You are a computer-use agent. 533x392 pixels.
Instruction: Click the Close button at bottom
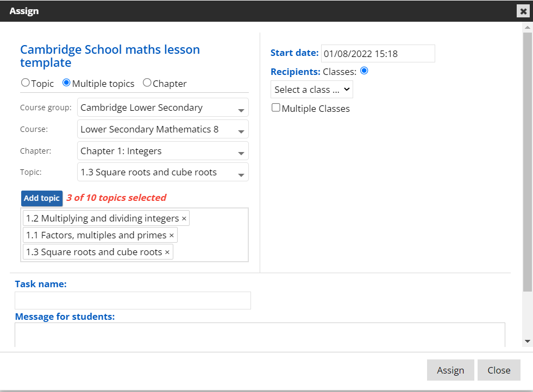tap(499, 370)
